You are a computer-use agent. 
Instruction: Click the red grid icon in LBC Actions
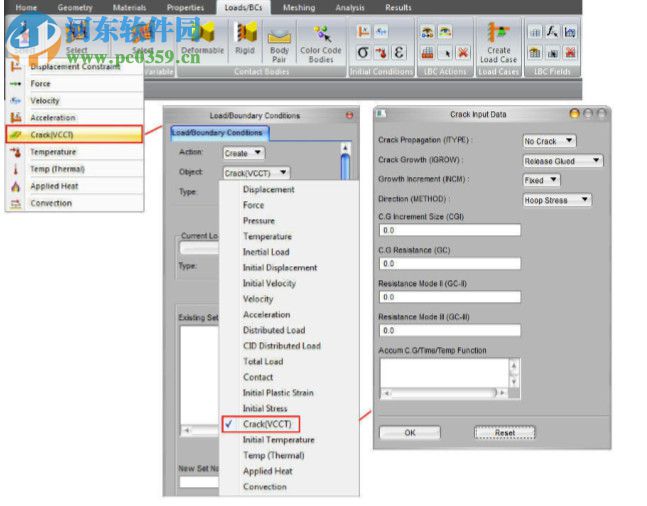coord(427,53)
